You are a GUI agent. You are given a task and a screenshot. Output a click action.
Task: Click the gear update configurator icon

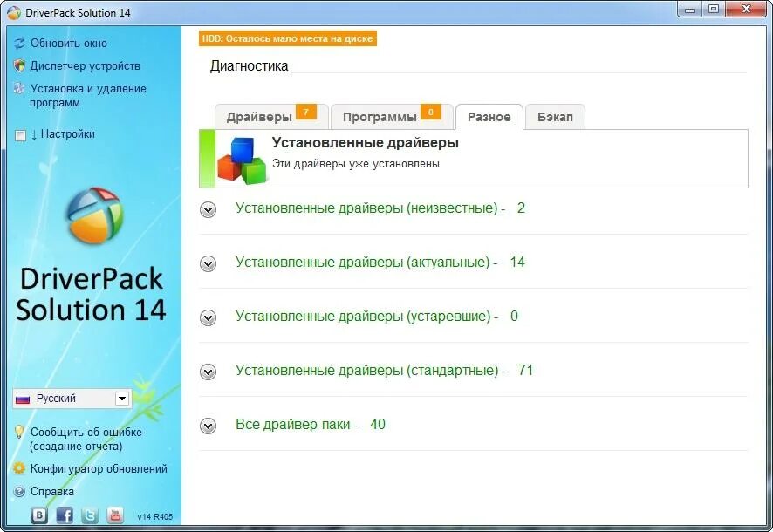click(x=19, y=468)
